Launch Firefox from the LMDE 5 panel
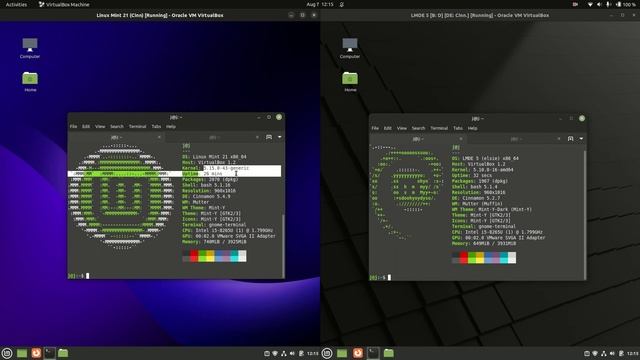 (x=358, y=353)
